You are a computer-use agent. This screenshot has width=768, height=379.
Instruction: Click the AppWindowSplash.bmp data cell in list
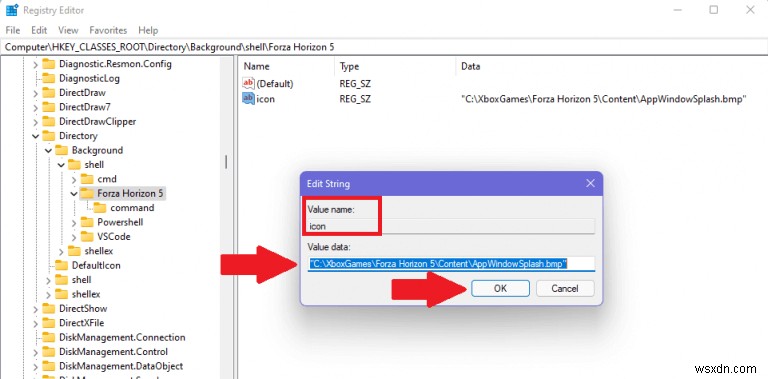[603, 99]
